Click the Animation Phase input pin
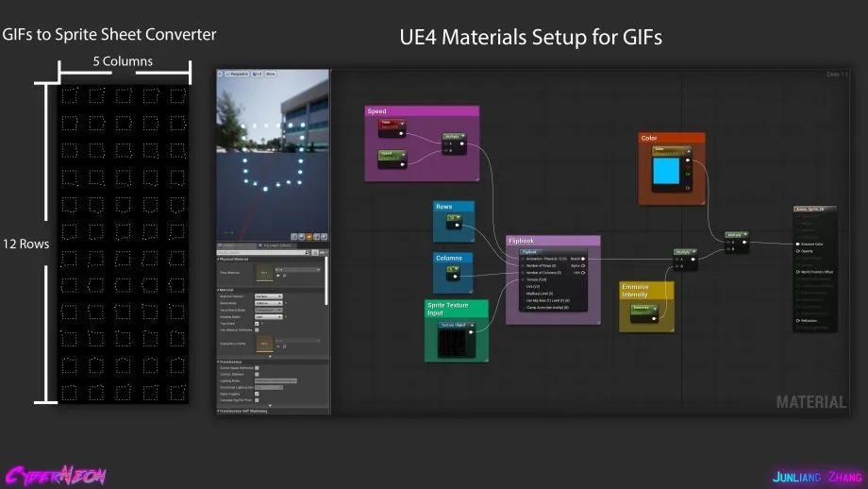Image resolution: width=868 pixels, height=489 pixels. (523, 259)
